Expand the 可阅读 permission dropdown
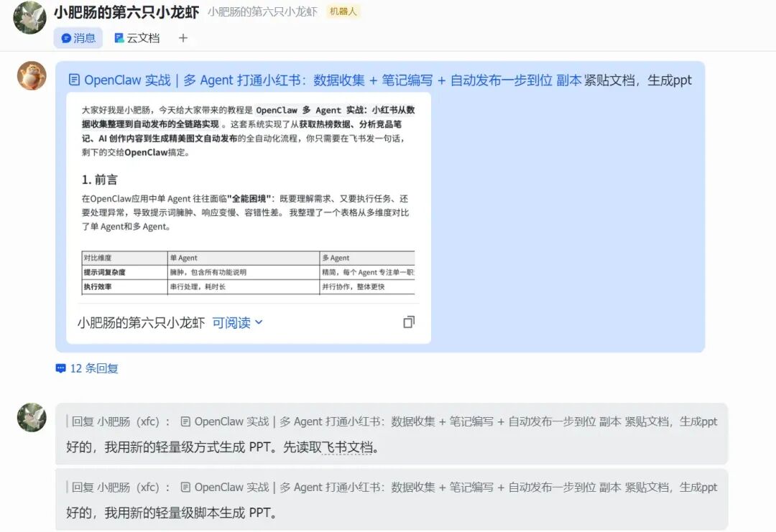The image size is (776, 532). [x=238, y=323]
